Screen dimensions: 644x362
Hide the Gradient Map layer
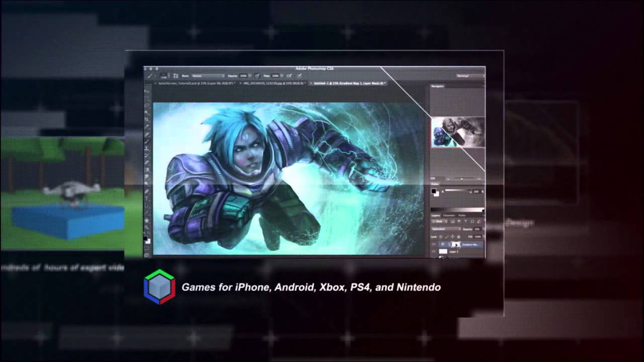pyautogui.click(x=434, y=244)
